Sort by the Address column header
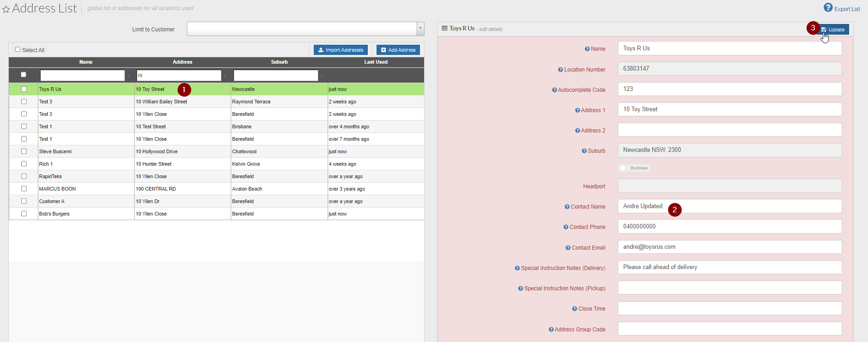Viewport: 868px width, 342px height. [183, 62]
